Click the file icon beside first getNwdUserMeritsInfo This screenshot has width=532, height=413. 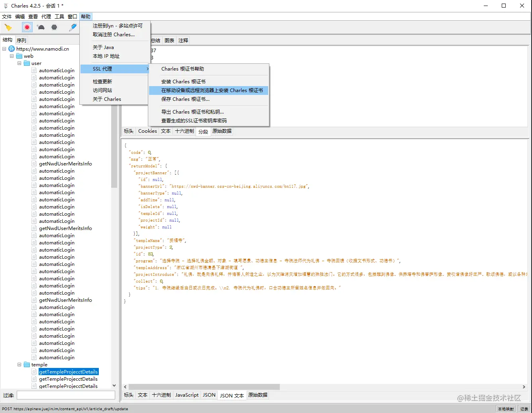pos(34,164)
